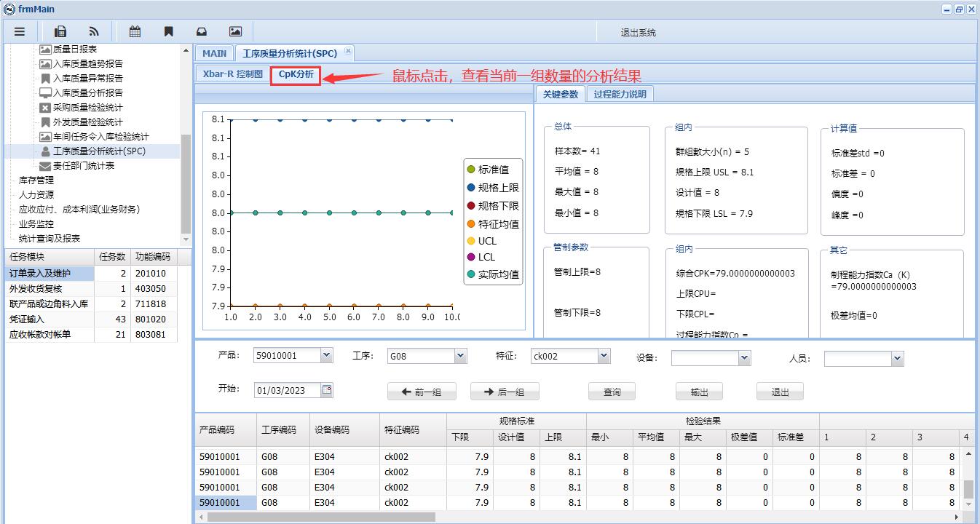The height and width of the screenshot is (524, 980).
Task: Open the empty 设备 dropdown
Action: 744,358
